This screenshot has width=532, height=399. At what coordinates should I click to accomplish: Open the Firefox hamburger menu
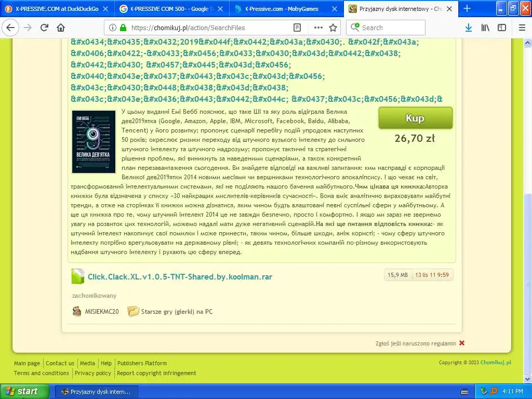click(x=522, y=28)
